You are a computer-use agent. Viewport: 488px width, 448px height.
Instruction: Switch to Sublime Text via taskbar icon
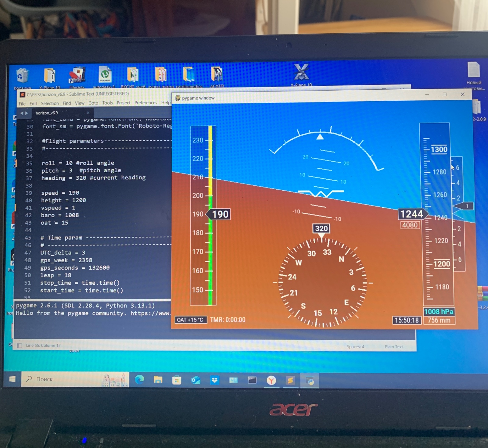tap(290, 380)
